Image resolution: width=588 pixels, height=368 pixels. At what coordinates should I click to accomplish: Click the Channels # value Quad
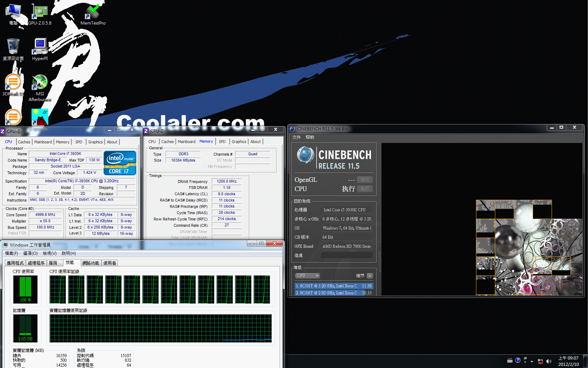(253, 154)
